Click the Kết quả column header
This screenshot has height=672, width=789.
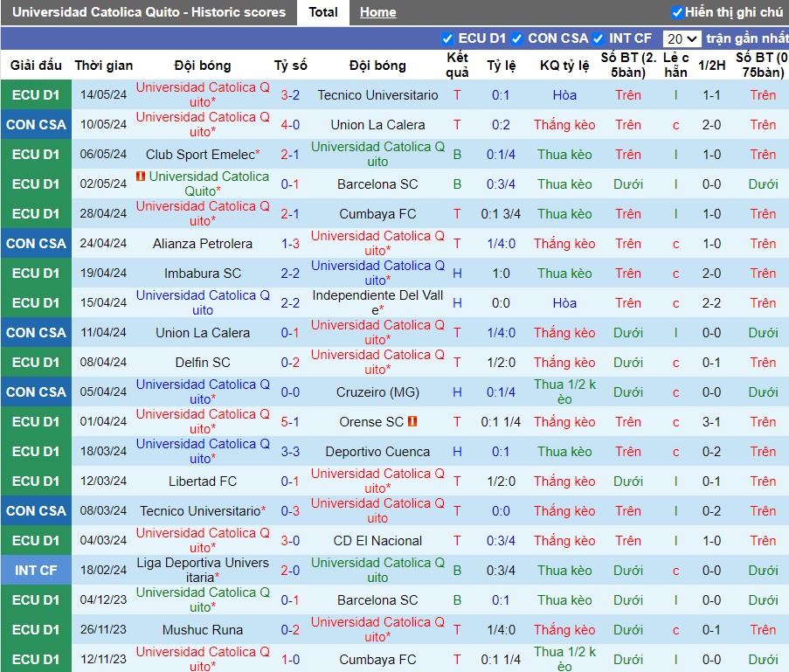click(x=457, y=65)
